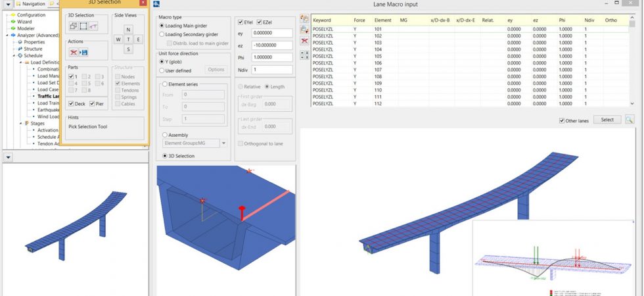Toggle the Other lanes checkbox
Image resolution: width=644 pixels, height=296 pixels.
(x=561, y=121)
